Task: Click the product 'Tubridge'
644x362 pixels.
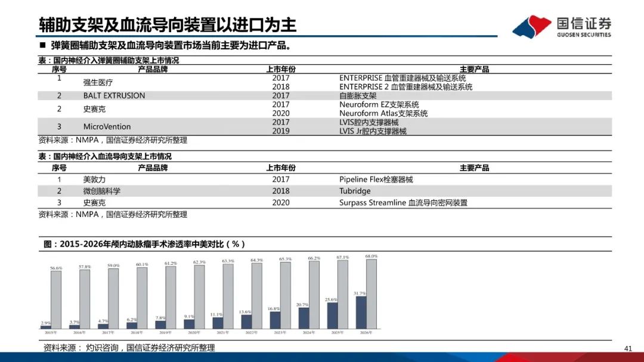Action: click(x=355, y=191)
